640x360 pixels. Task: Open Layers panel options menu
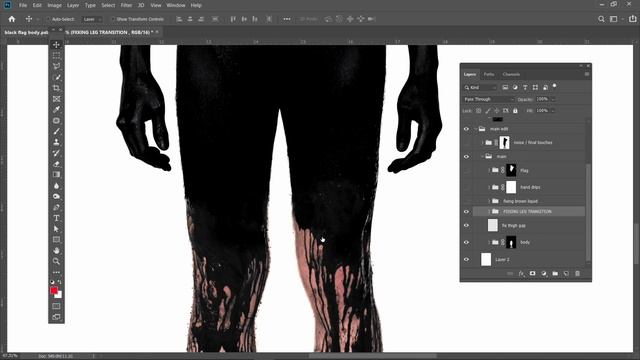(x=587, y=74)
